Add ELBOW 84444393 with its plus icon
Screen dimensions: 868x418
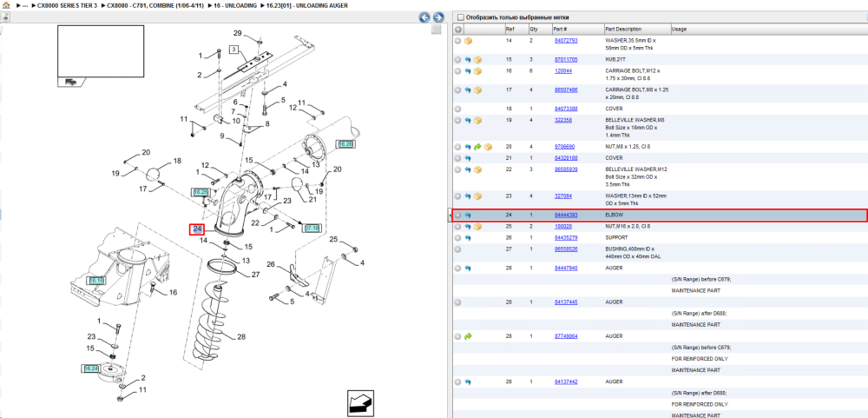pyautogui.click(x=457, y=216)
